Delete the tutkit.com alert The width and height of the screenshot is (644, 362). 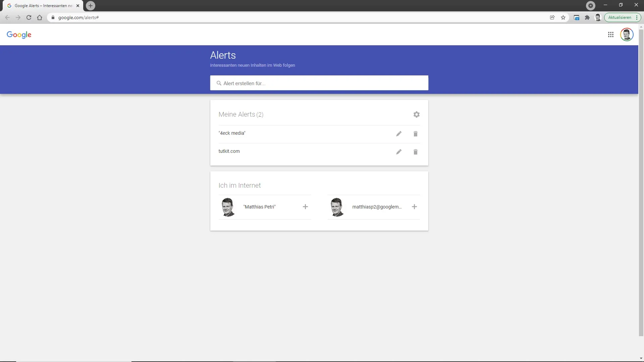tap(416, 152)
